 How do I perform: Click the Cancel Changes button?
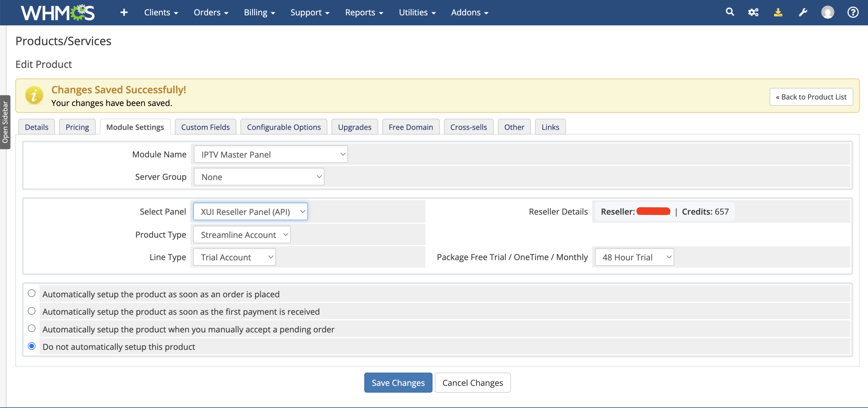473,383
